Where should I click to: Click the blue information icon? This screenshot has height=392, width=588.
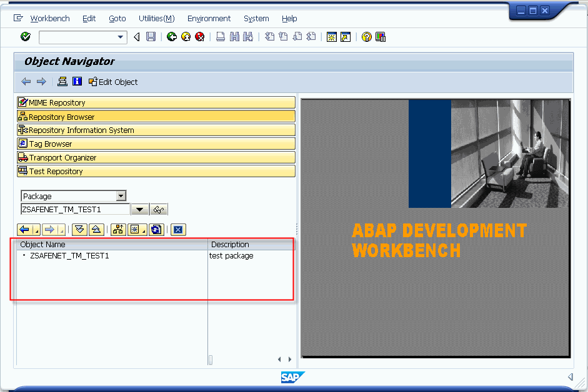[x=77, y=81]
